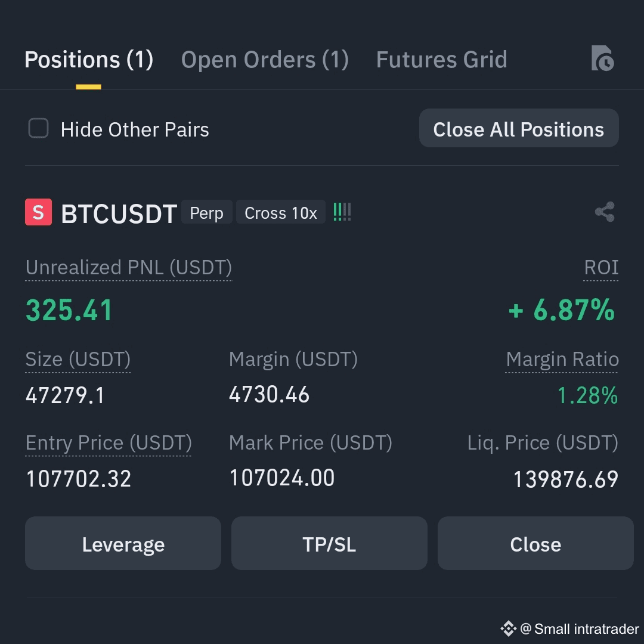Image resolution: width=644 pixels, height=644 pixels.
Task: Tap the share position icon
Action: [x=605, y=212]
